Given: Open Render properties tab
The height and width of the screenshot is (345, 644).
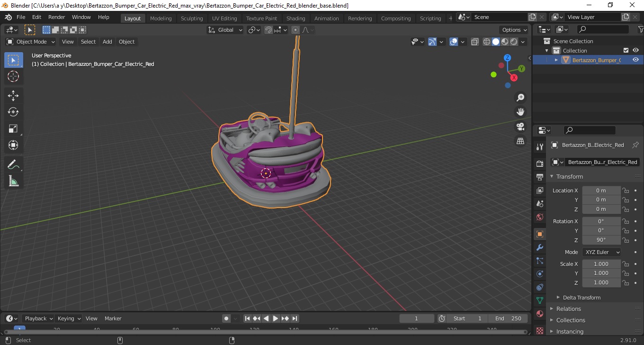Looking at the screenshot, I should 539,164.
